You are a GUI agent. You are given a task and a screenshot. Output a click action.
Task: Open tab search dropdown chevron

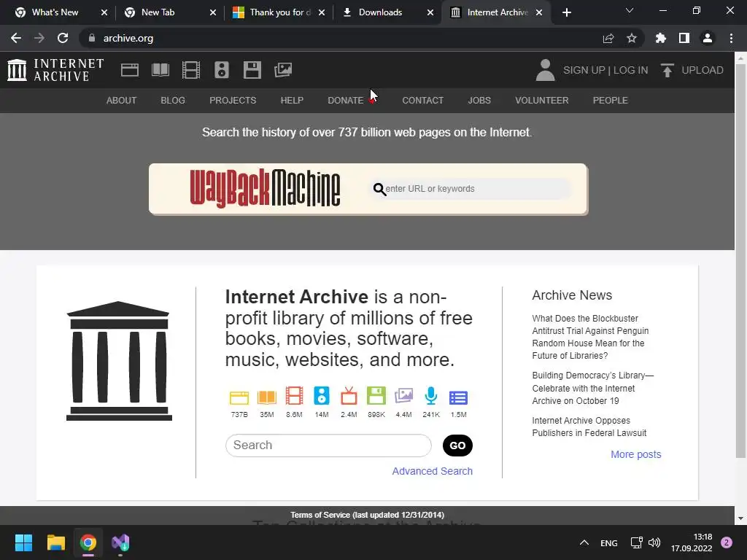click(630, 10)
